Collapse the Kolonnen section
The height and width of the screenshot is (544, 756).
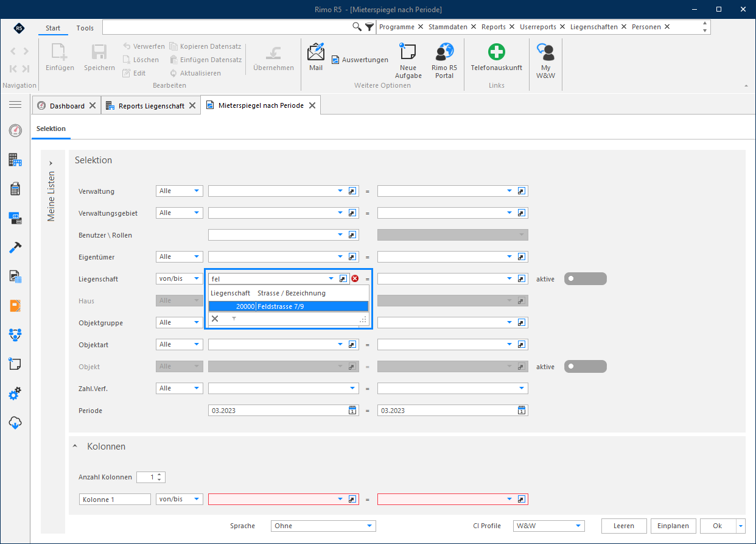coord(75,446)
